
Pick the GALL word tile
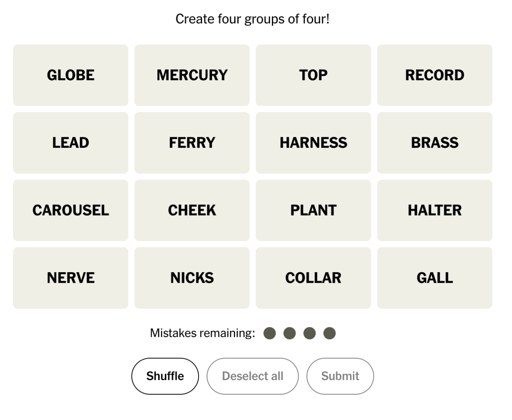coord(434,278)
